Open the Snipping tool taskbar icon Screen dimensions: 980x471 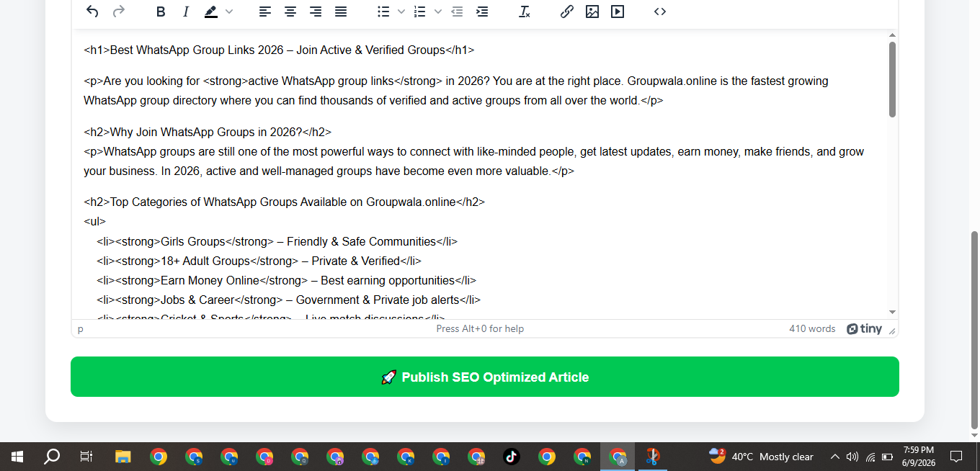653,457
